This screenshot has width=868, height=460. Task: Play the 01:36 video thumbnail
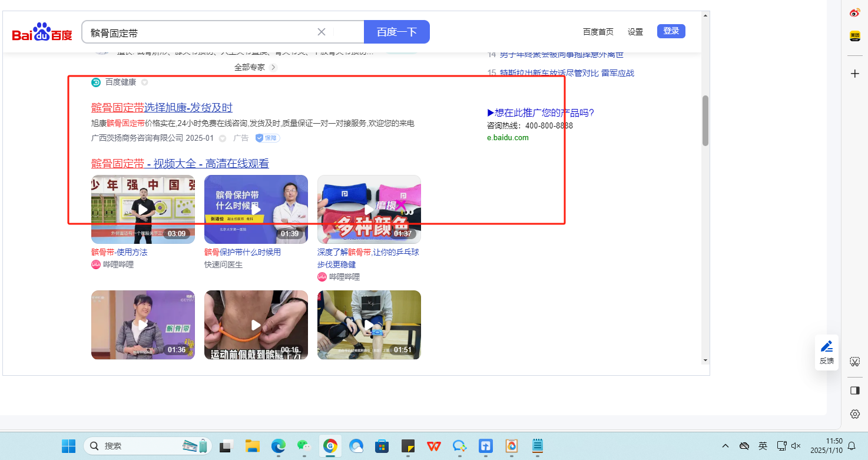click(143, 325)
